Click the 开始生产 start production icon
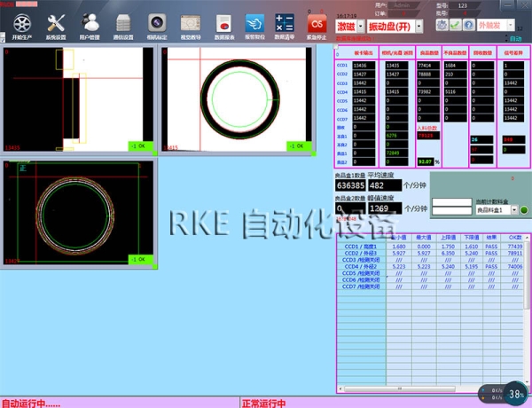Screen dimensions: 532x408 (20, 21)
